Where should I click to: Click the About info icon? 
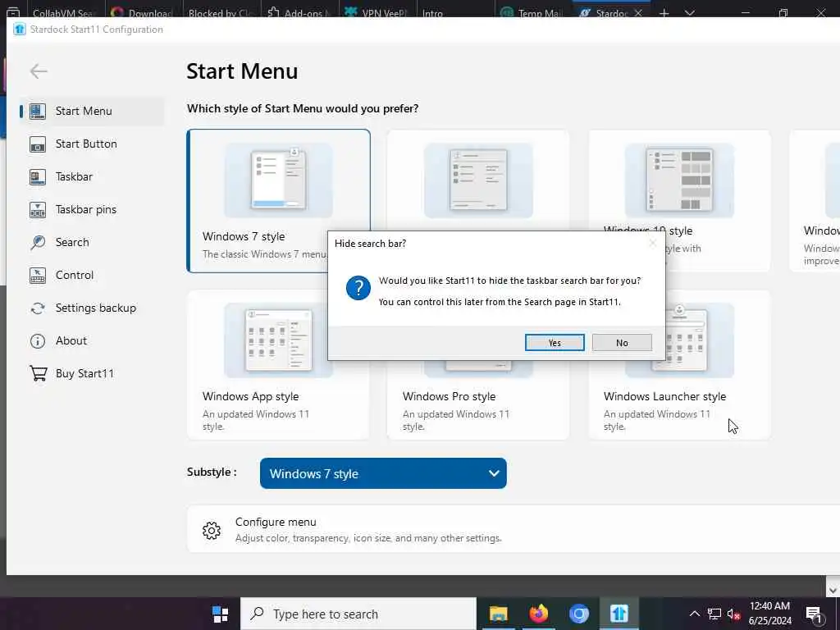[x=38, y=340]
